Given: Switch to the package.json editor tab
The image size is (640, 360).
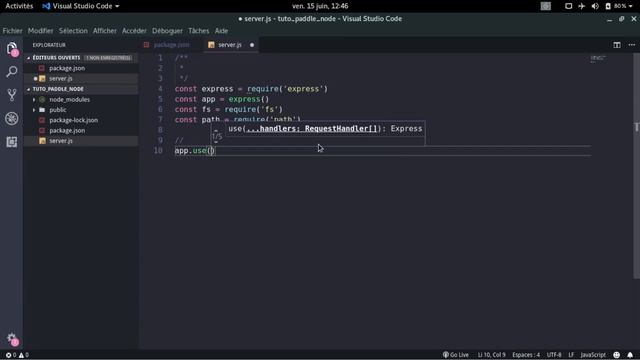Looking at the screenshot, I should coord(171,45).
